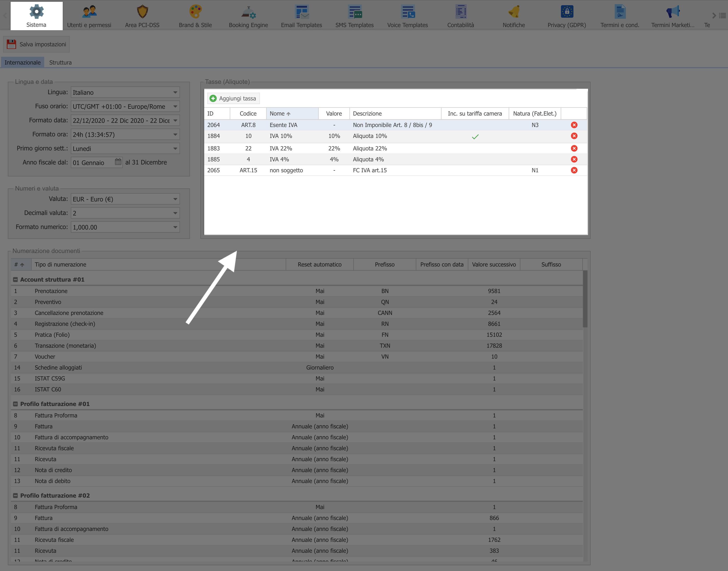
Task: Switch to Struttura tab
Action: (61, 62)
